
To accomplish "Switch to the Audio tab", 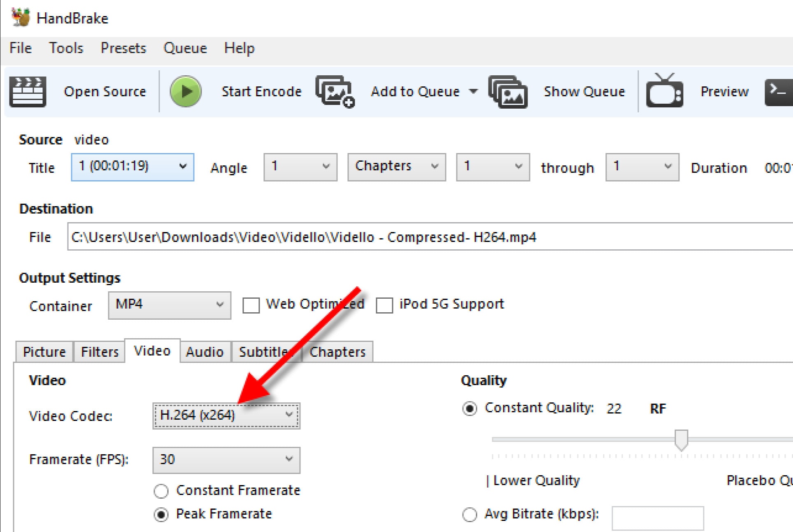I will pyautogui.click(x=205, y=352).
